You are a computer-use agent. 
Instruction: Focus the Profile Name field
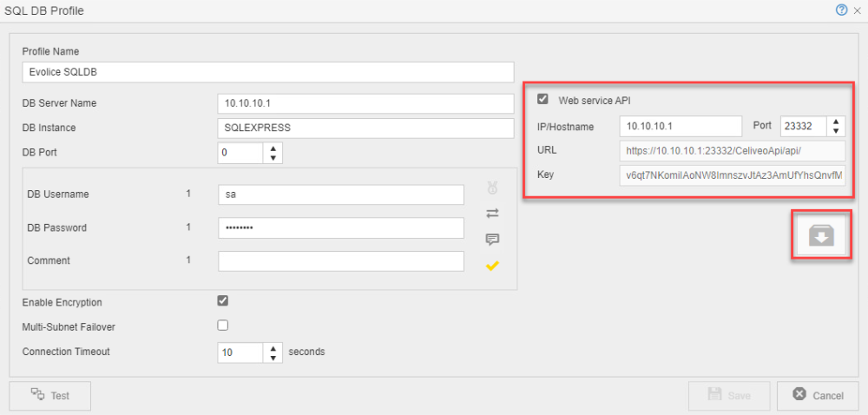[x=267, y=72]
